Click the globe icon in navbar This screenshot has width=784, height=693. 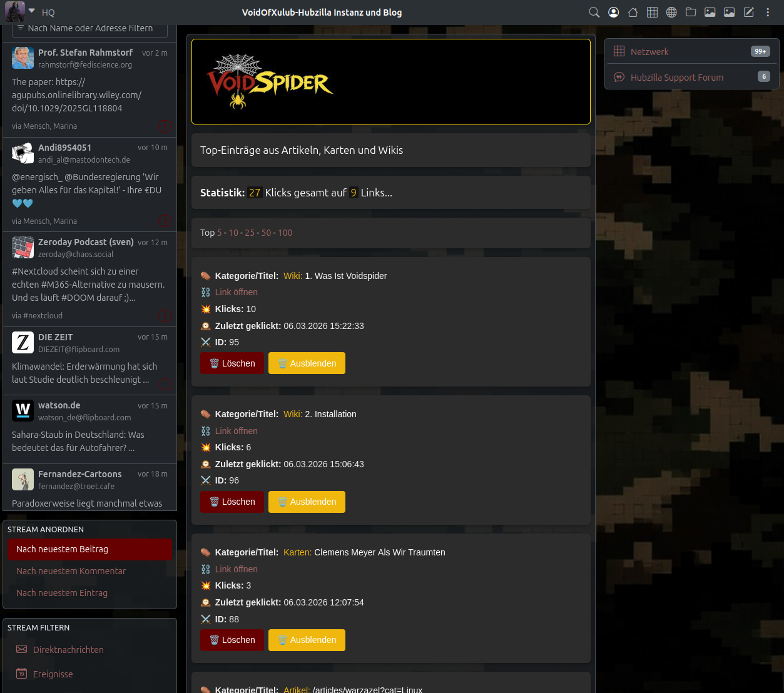[x=671, y=13]
